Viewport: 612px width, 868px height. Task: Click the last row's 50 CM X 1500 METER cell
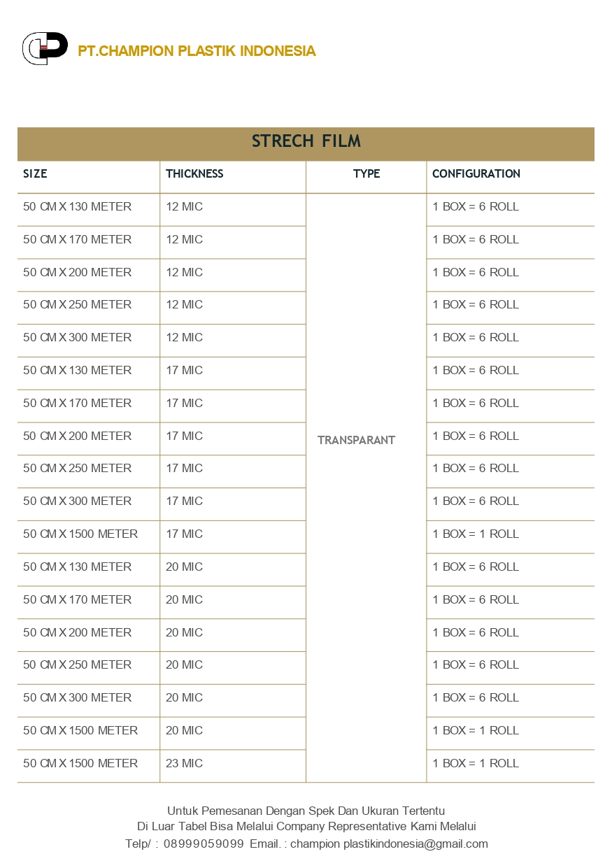[80, 763]
